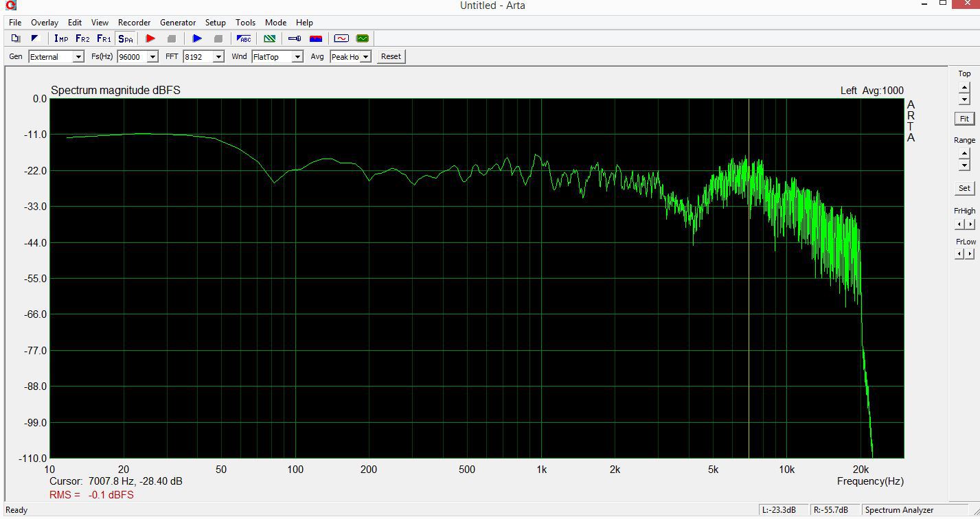This screenshot has height=519, width=980.
Task: Click the Ready status bar text
Action: pos(16,510)
